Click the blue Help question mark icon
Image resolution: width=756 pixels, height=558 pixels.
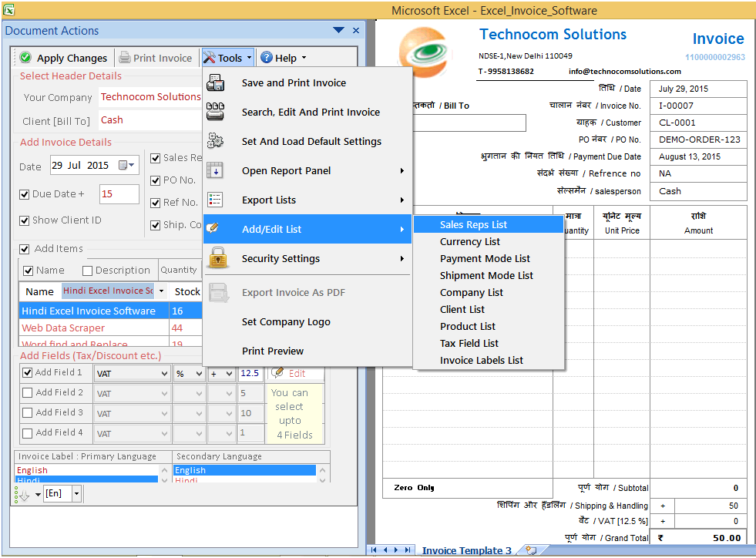coord(267,57)
